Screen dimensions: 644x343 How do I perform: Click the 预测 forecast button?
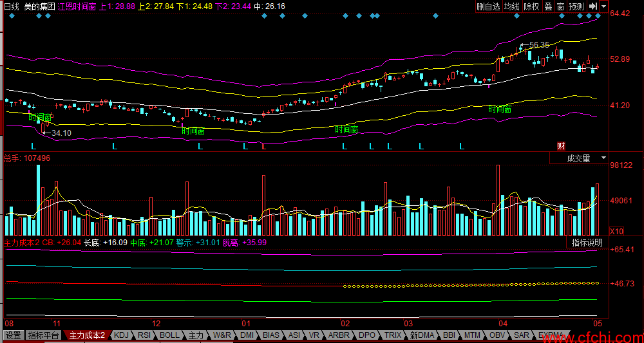click(x=576, y=6)
